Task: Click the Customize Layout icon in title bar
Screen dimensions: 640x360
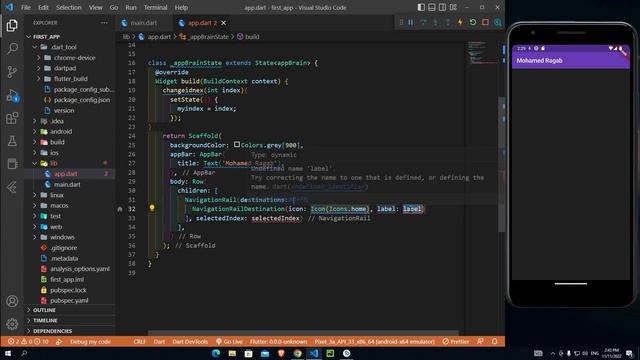Action: click(453, 7)
